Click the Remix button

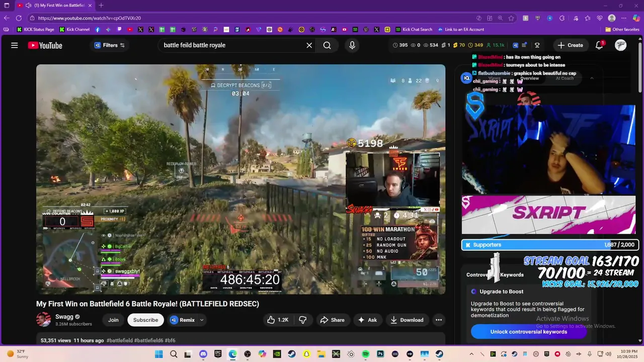tap(183, 320)
